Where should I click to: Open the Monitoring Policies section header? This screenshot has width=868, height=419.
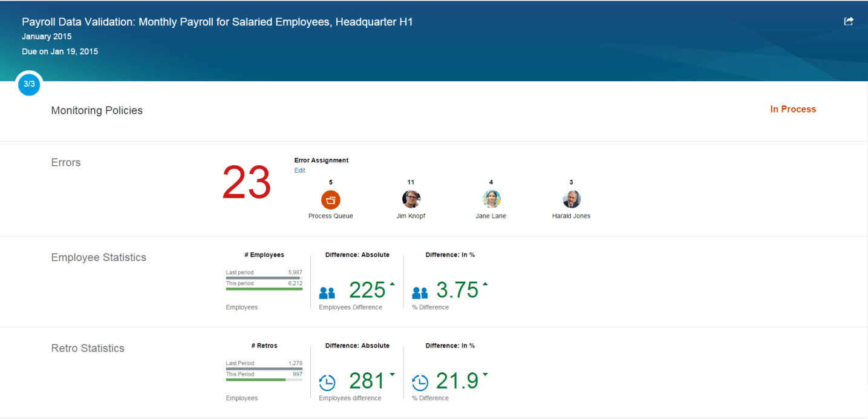(96, 110)
